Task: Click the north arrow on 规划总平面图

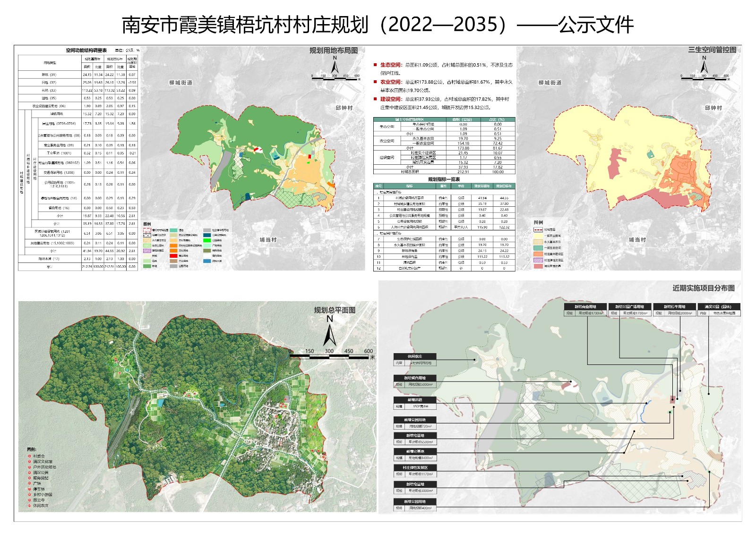Action: 330,330
